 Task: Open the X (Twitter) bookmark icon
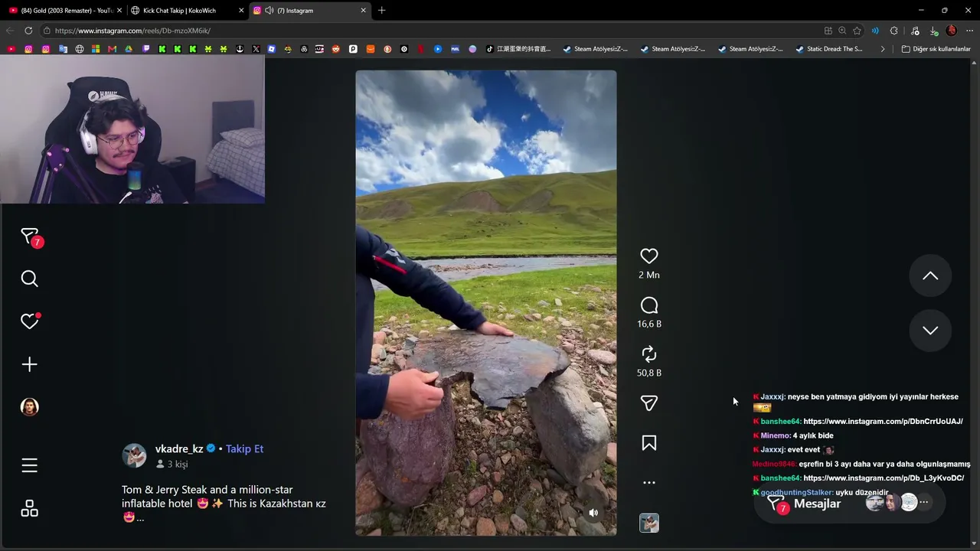coord(256,49)
